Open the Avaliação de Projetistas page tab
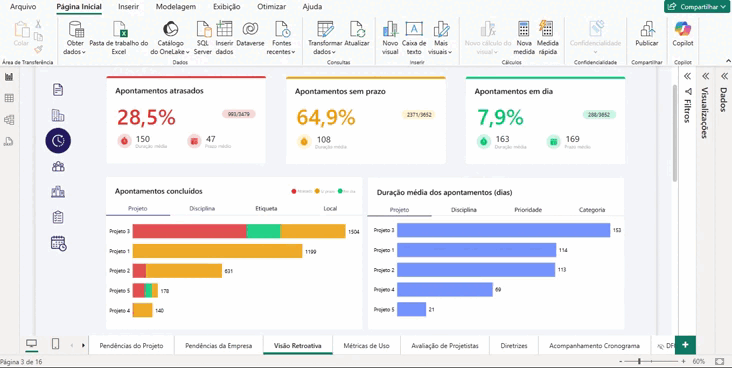 tap(445, 346)
